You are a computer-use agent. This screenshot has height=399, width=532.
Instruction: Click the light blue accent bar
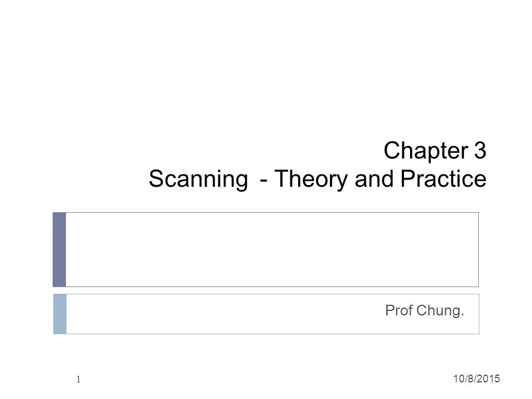point(60,314)
